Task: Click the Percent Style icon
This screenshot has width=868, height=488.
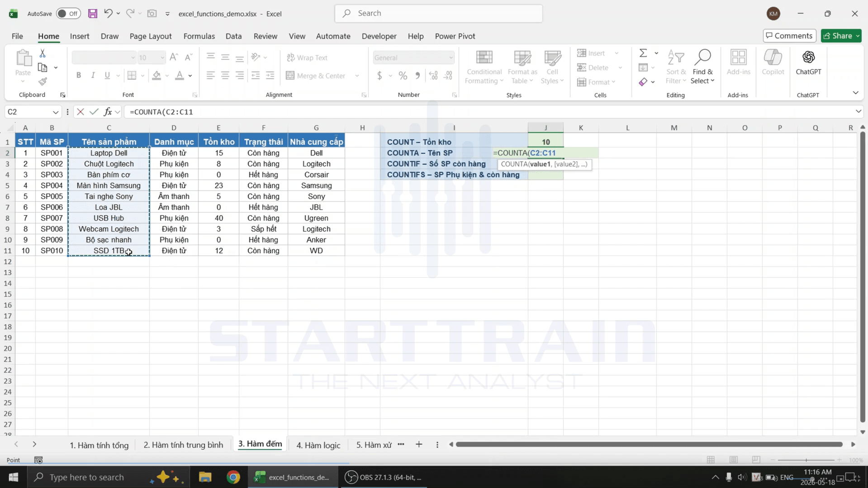Action: (403, 76)
